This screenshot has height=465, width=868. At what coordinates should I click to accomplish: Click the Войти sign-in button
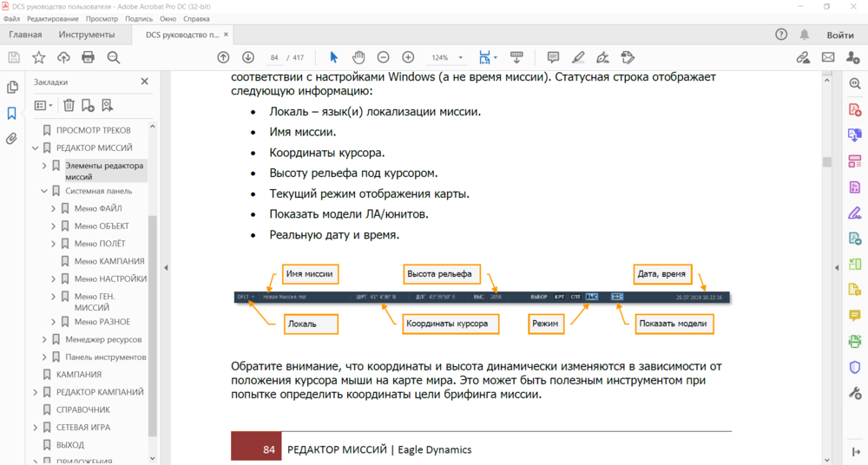coord(840,35)
